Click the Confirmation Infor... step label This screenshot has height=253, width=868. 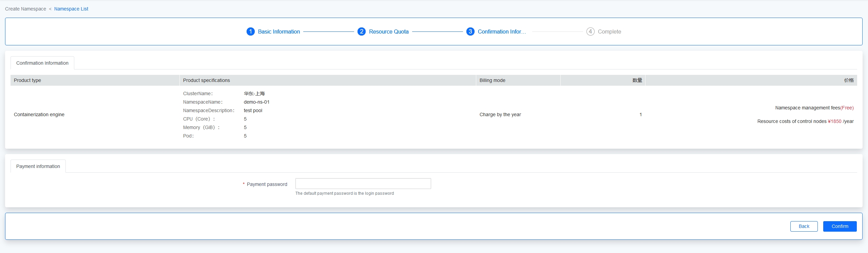click(502, 31)
